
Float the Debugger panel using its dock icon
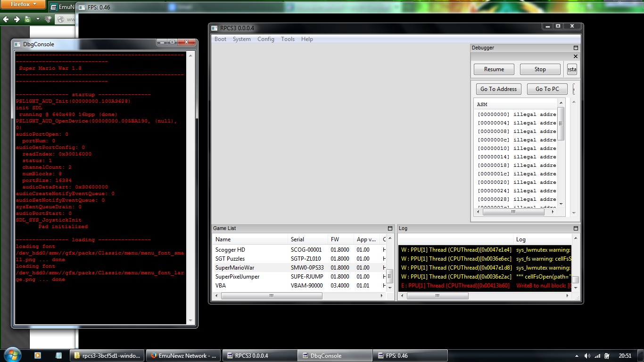point(575,48)
